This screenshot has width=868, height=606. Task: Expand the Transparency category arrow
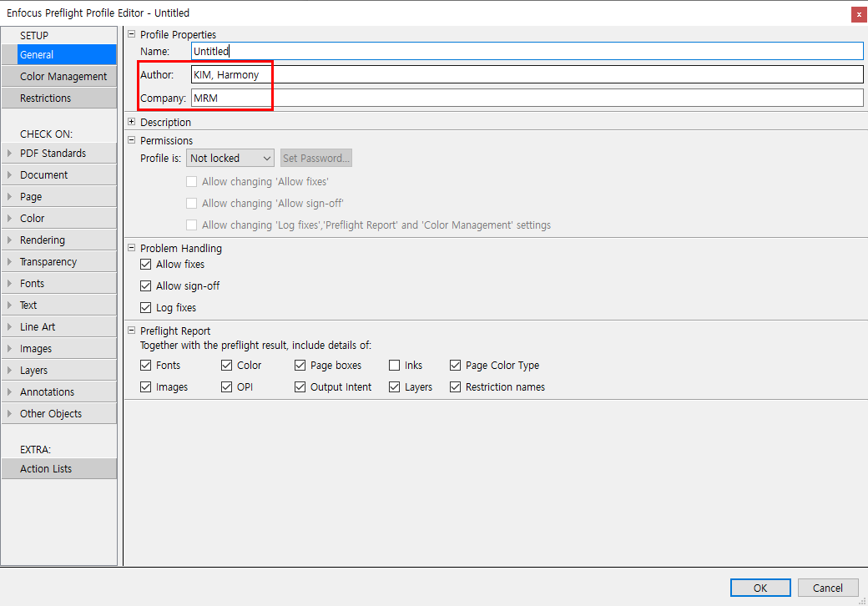pos(9,262)
